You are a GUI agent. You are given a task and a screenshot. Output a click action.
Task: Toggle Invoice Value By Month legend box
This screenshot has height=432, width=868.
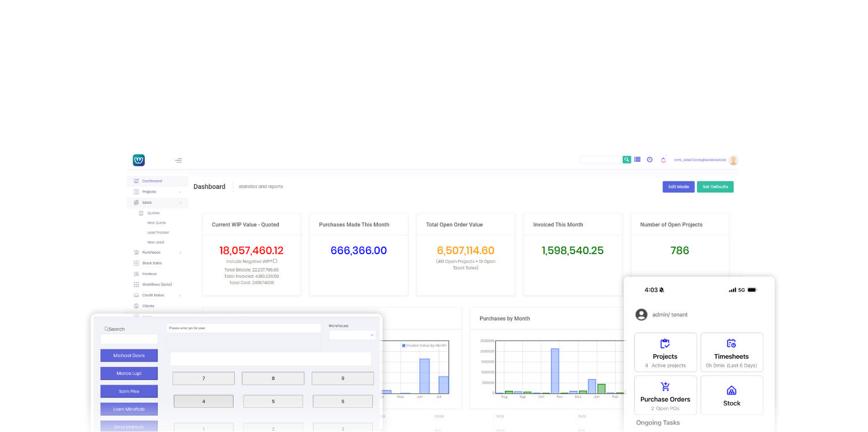coord(404,345)
